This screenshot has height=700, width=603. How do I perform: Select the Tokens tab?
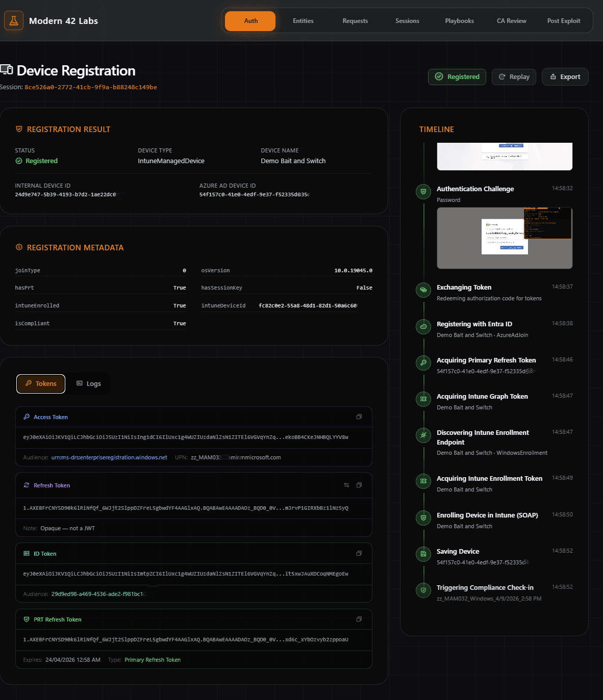click(41, 384)
